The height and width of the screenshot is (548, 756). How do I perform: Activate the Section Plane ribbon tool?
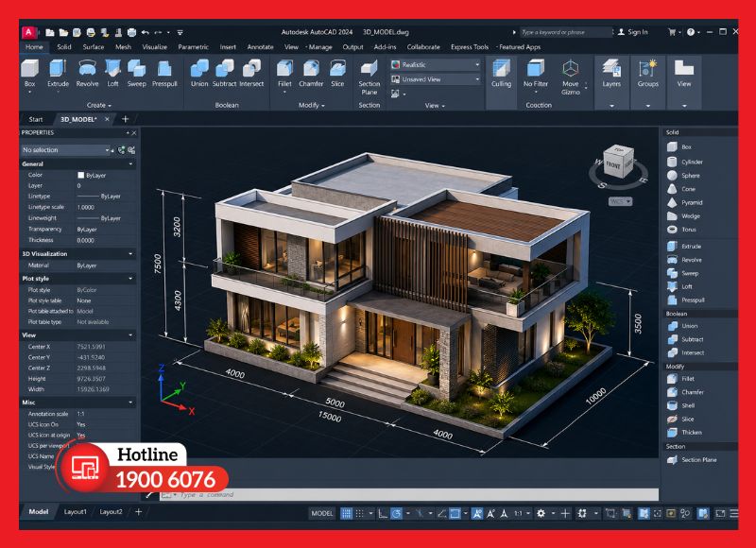point(369,77)
